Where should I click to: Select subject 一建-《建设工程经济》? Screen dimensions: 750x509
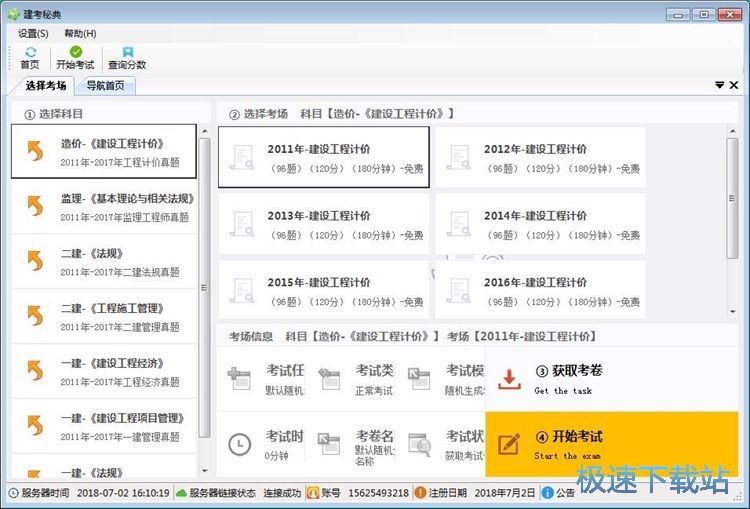pyautogui.click(x=104, y=372)
